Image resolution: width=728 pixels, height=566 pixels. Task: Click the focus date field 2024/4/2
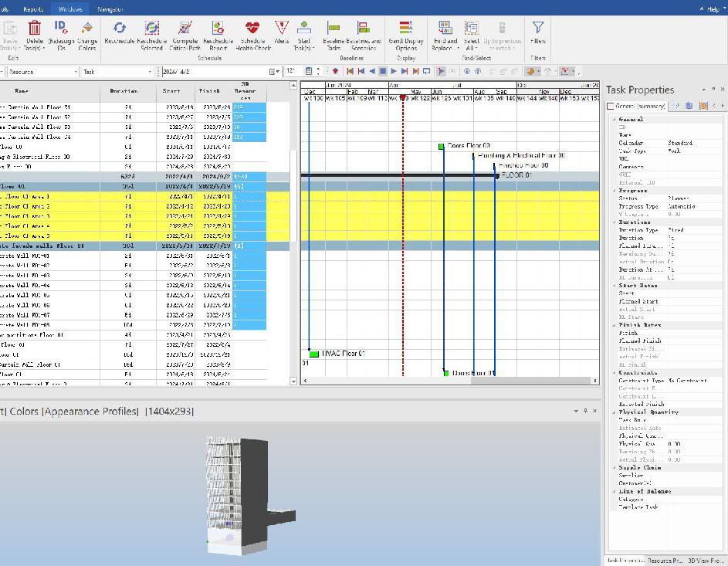[x=216, y=72]
